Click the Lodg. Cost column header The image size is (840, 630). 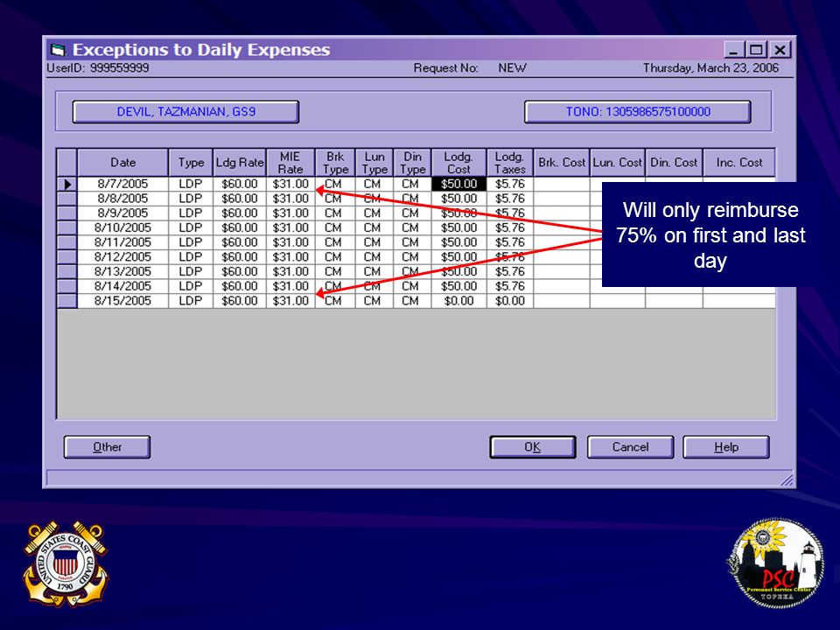(459, 163)
